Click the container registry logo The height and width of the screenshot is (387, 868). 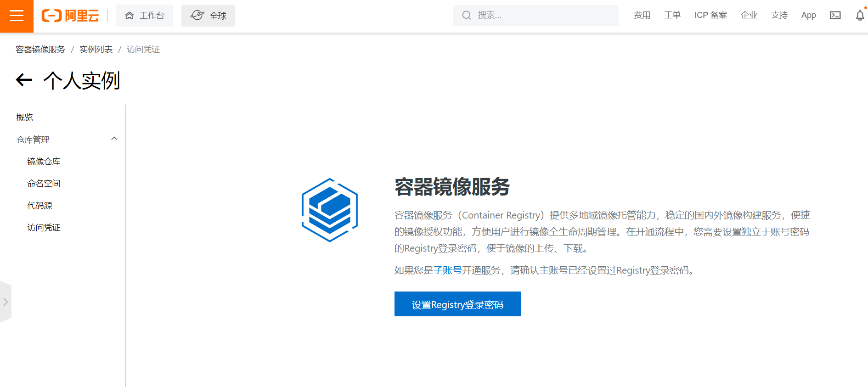point(329,210)
